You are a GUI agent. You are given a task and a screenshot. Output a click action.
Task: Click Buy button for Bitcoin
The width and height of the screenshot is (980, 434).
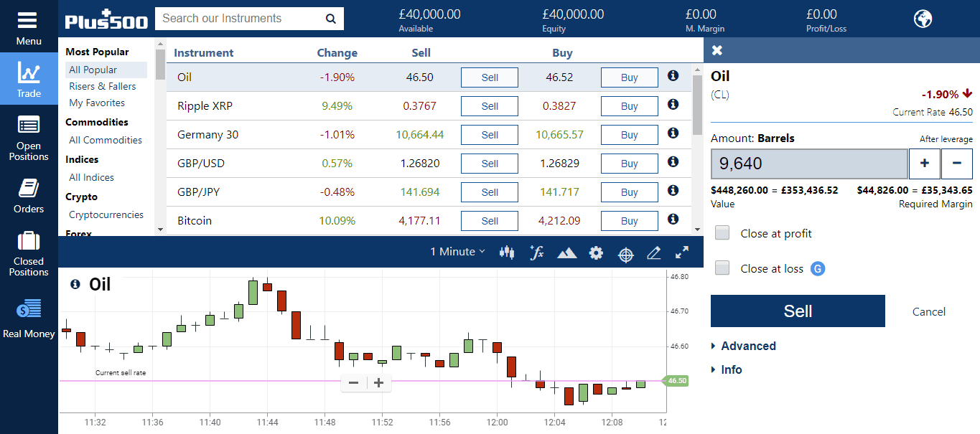(x=630, y=221)
